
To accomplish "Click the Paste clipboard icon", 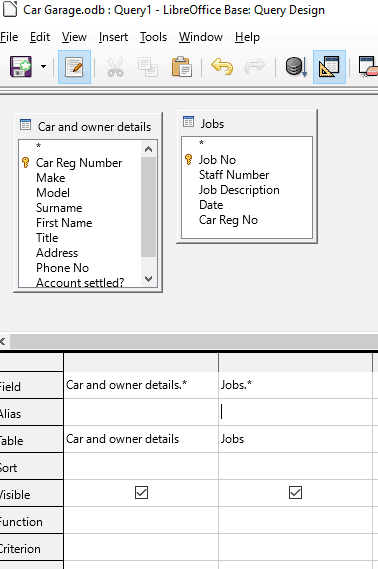I will pos(181,67).
